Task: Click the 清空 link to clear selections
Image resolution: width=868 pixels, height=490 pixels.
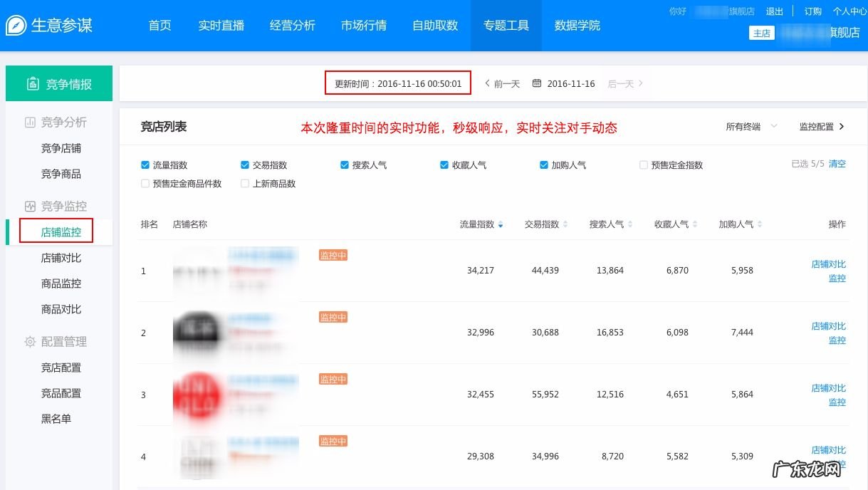Action: [x=837, y=164]
